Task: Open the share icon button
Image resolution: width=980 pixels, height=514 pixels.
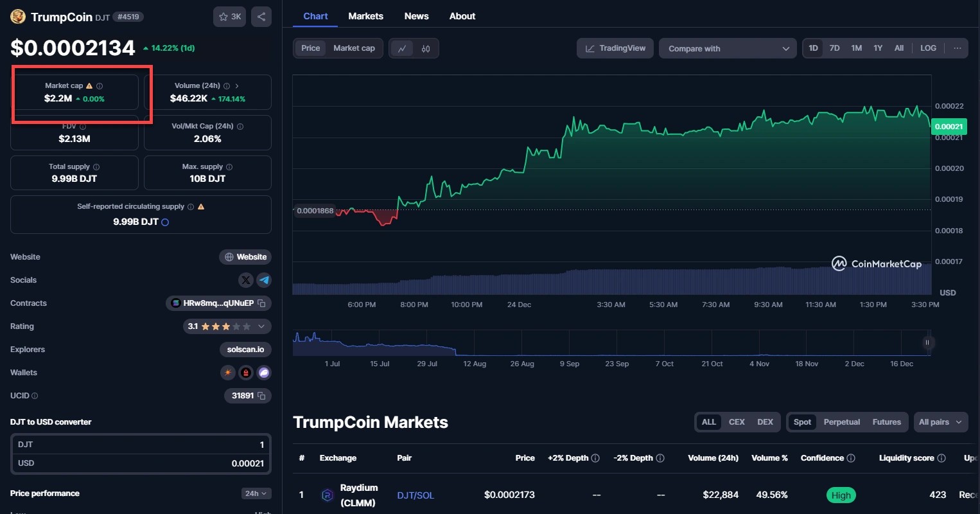Action: [x=261, y=17]
